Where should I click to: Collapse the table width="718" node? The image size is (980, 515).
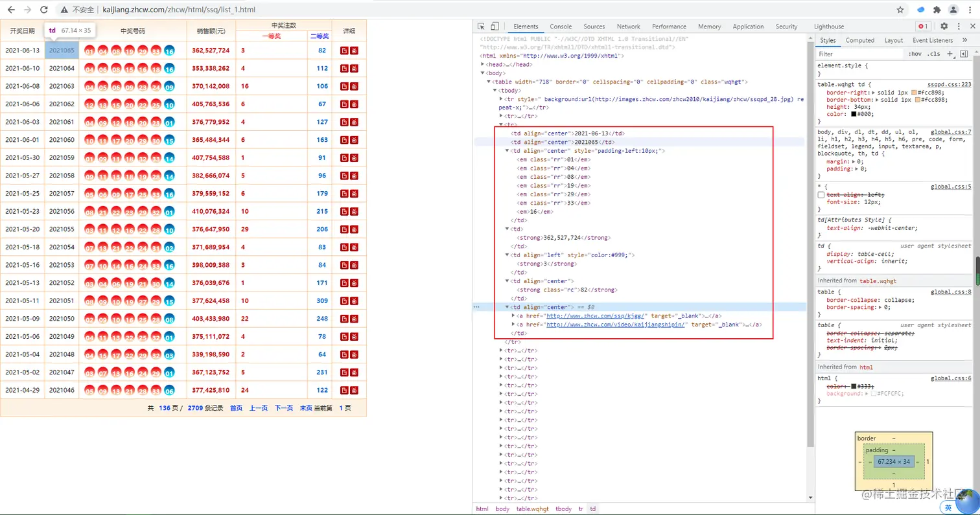click(488, 82)
